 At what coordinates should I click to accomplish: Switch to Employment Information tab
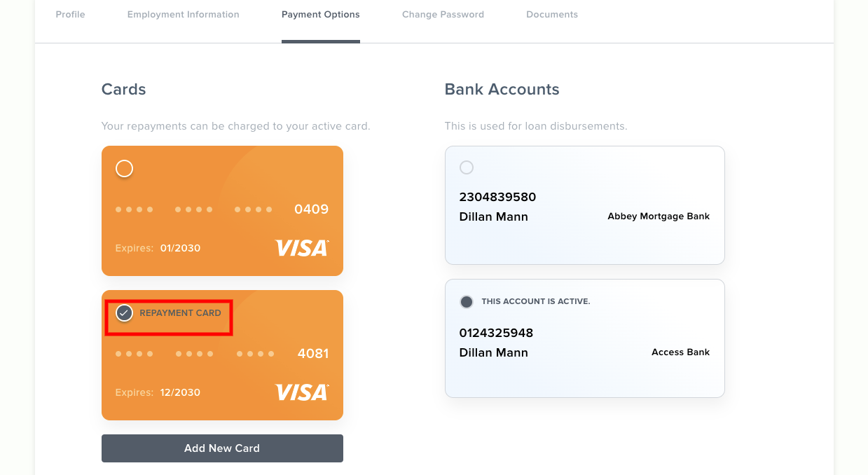pyautogui.click(x=184, y=15)
